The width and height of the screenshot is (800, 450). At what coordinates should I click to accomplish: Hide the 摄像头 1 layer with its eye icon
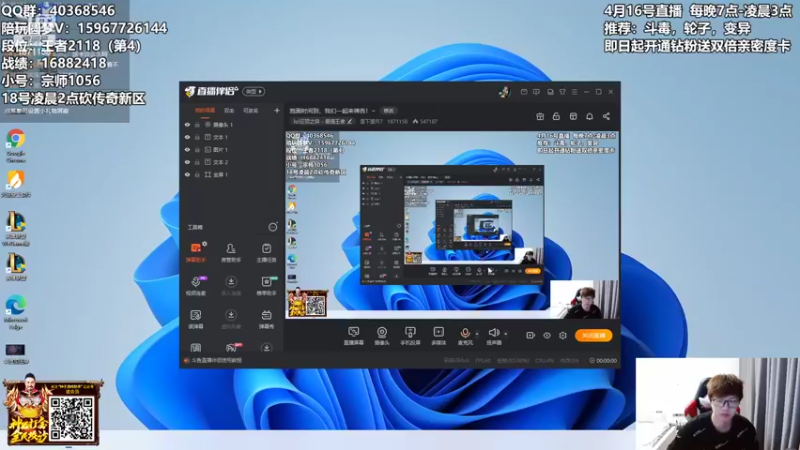(x=187, y=124)
